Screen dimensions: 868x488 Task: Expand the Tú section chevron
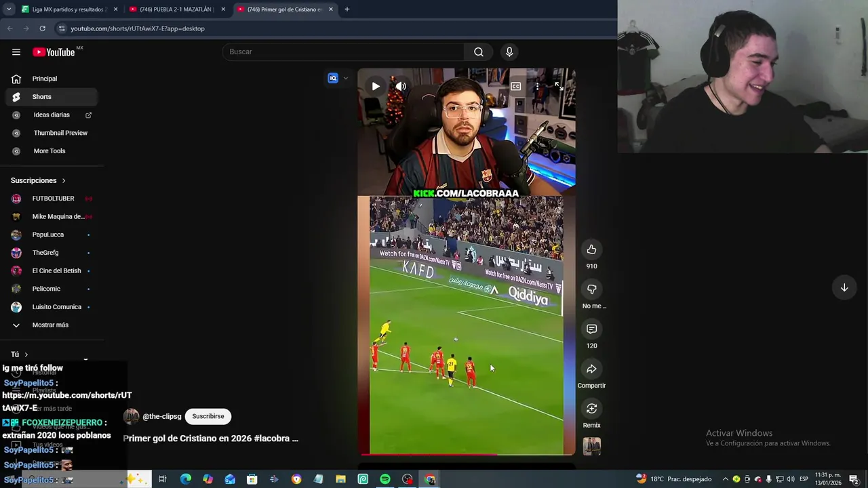[x=26, y=354]
